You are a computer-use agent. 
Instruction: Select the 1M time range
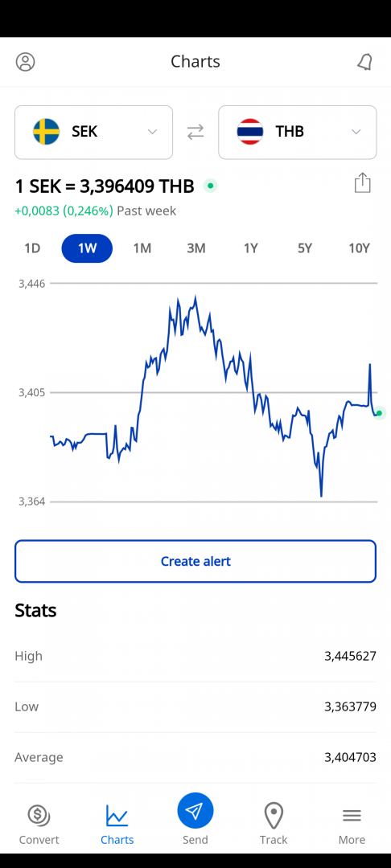[x=142, y=248]
